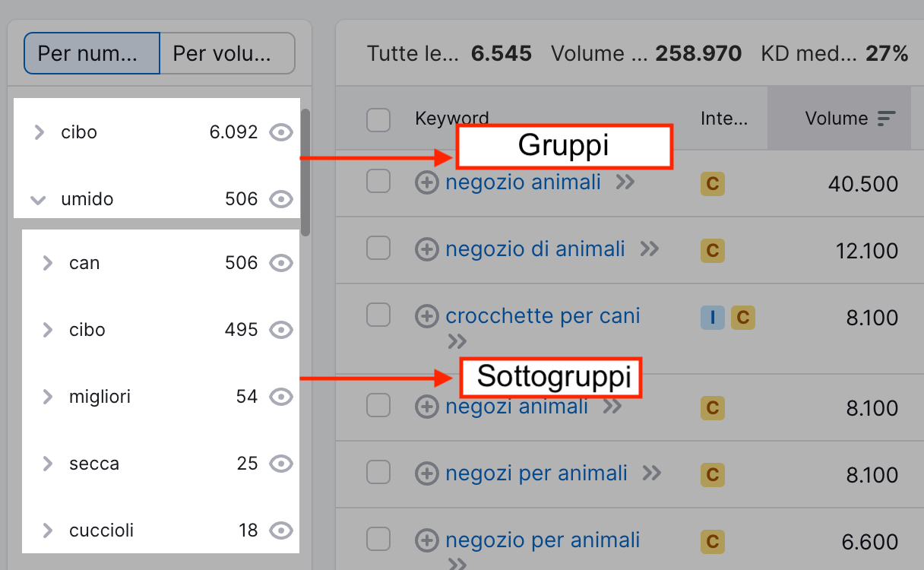Click the plus icon beside negozio animali

(426, 182)
